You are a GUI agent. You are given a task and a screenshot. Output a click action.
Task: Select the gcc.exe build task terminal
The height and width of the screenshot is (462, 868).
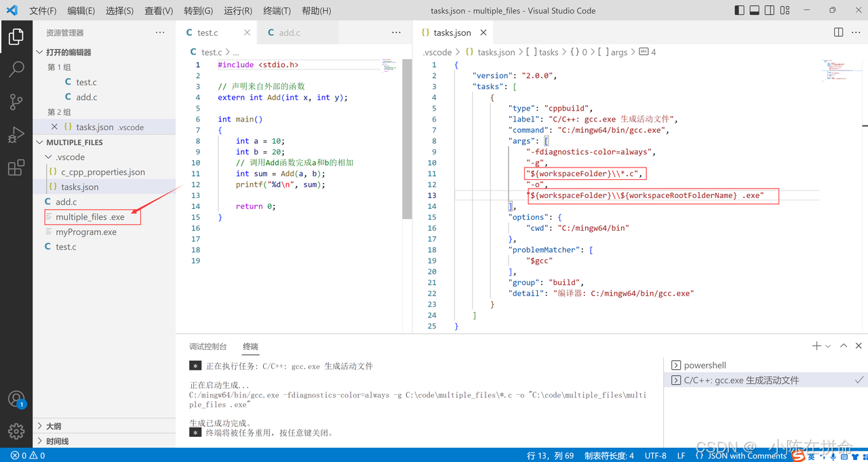click(765, 380)
